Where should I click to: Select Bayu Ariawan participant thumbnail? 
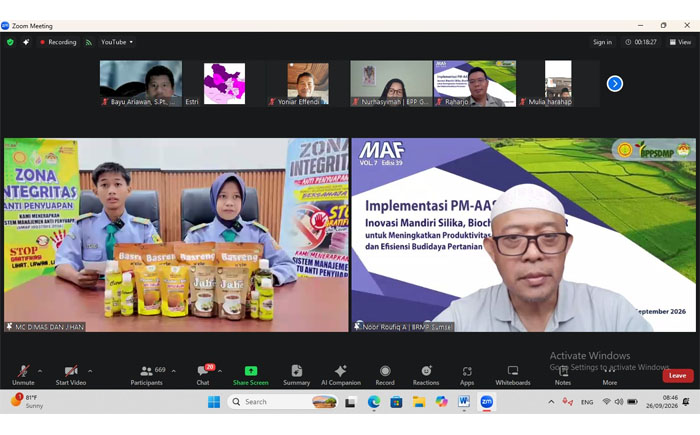[141, 83]
